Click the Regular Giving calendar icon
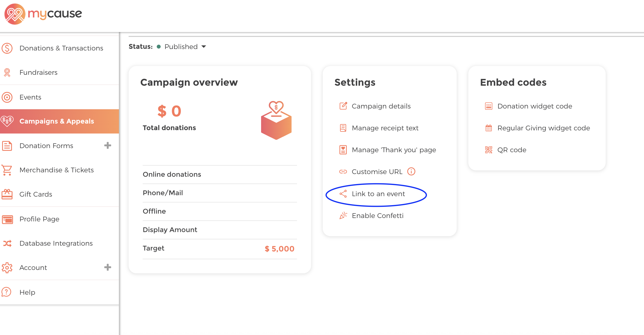This screenshot has height=335, width=644. tap(488, 128)
